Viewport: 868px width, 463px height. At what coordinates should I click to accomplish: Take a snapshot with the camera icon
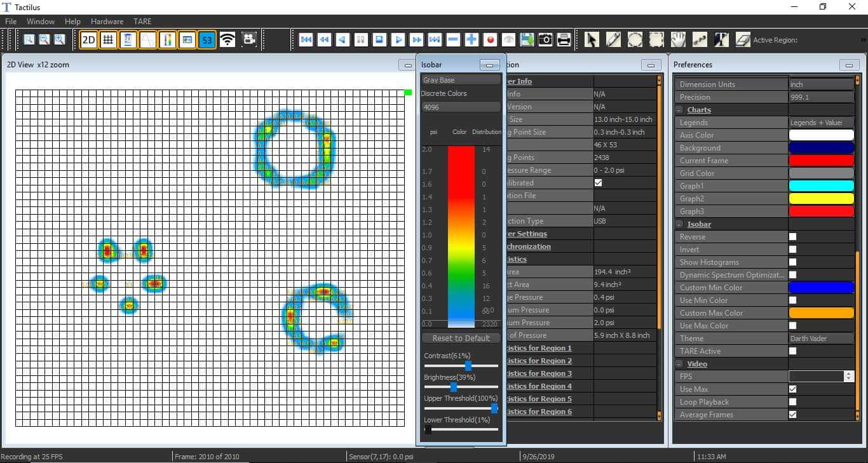[545, 40]
